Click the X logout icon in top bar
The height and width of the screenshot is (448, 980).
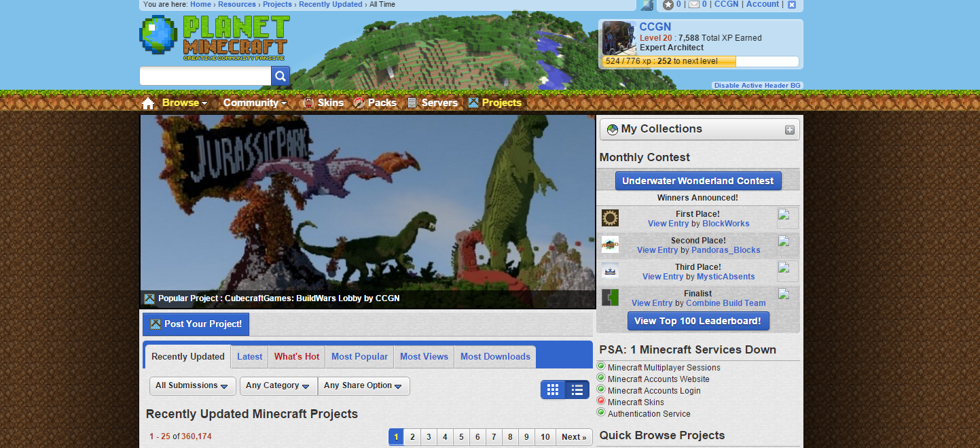tap(791, 5)
